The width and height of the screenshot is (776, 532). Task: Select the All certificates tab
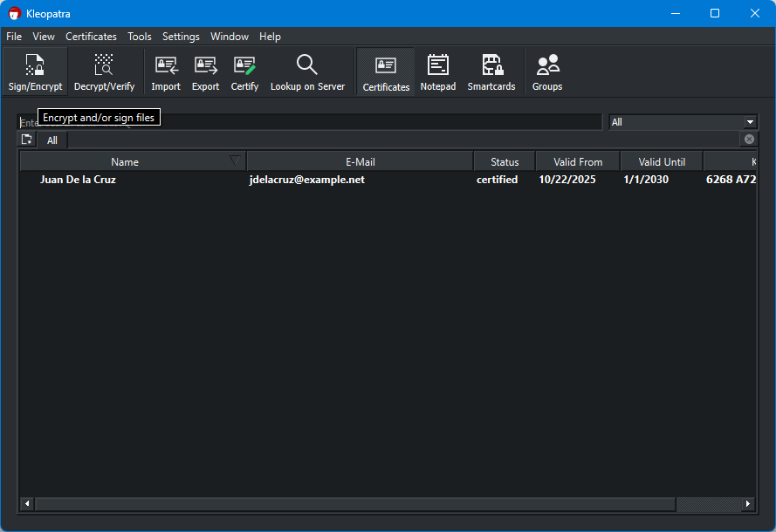coord(52,140)
